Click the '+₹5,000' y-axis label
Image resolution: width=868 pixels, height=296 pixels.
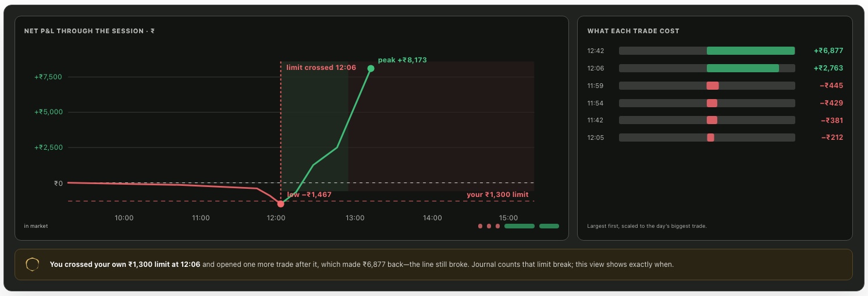tap(48, 112)
